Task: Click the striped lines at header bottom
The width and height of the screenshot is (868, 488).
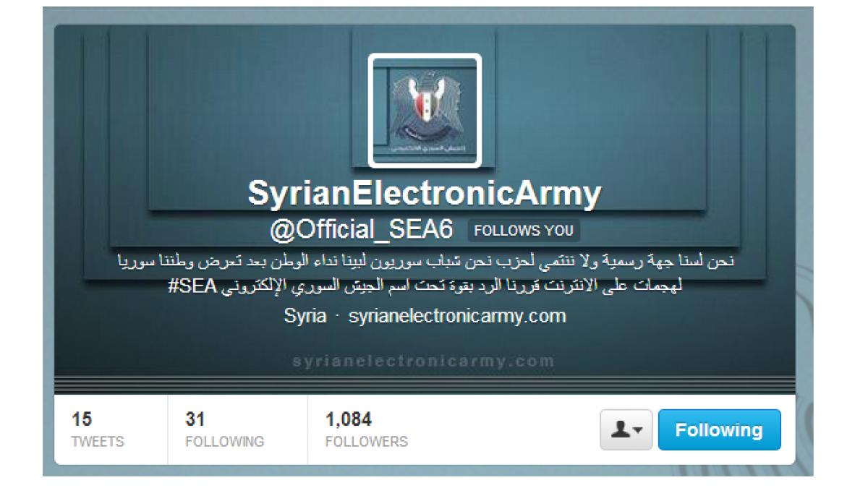Action: pos(425,385)
